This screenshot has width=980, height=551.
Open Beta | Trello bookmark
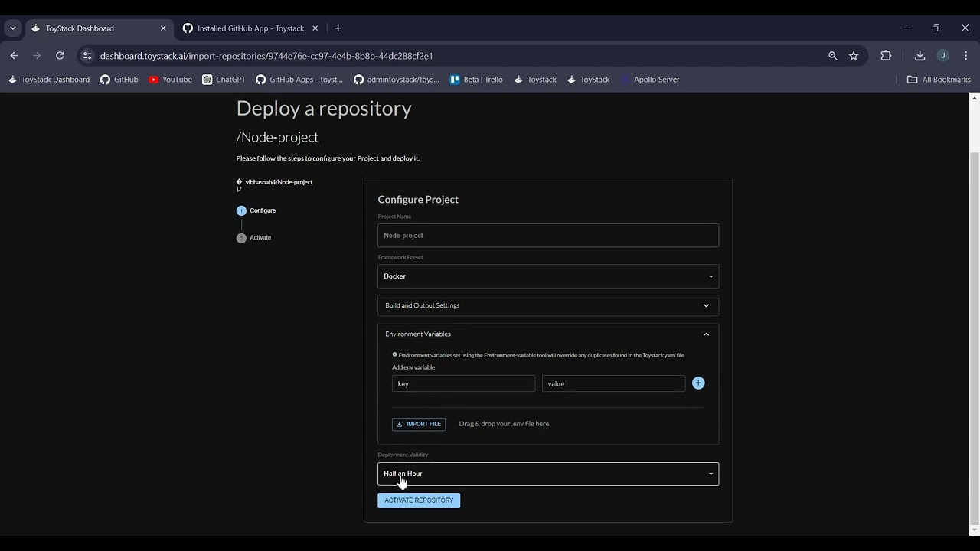pos(476,80)
